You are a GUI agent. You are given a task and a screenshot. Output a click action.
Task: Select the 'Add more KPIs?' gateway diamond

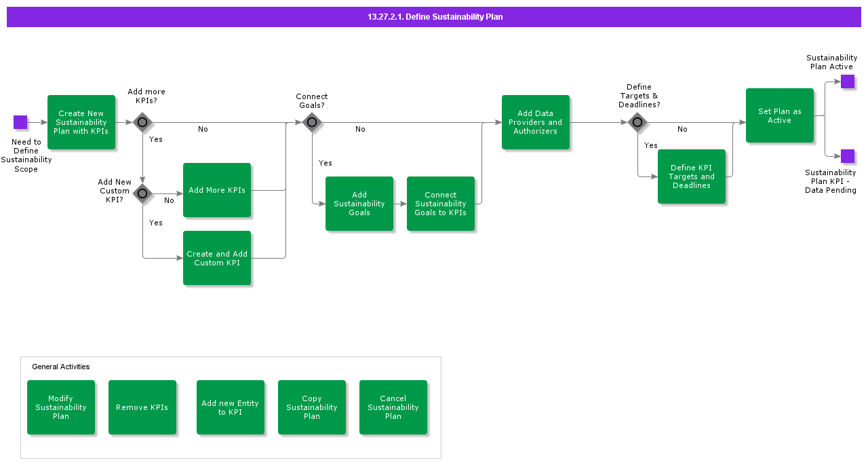(142, 122)
